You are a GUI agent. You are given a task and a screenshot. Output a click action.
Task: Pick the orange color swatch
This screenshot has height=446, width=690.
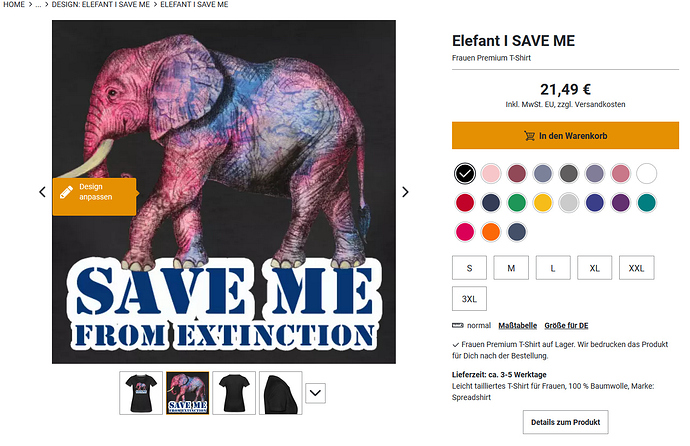(x=490, y=232)
